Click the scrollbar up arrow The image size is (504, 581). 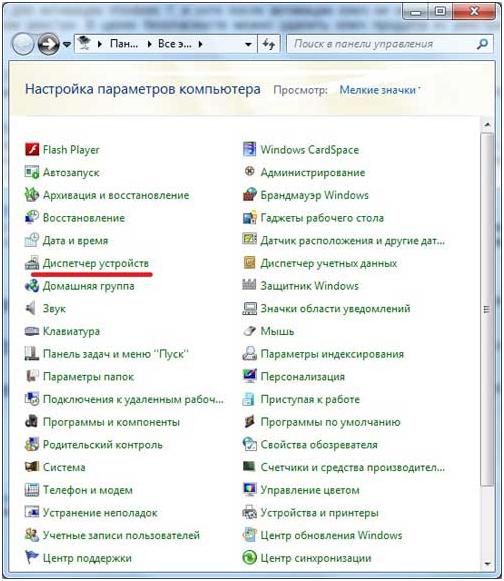[x=487, y=125]
